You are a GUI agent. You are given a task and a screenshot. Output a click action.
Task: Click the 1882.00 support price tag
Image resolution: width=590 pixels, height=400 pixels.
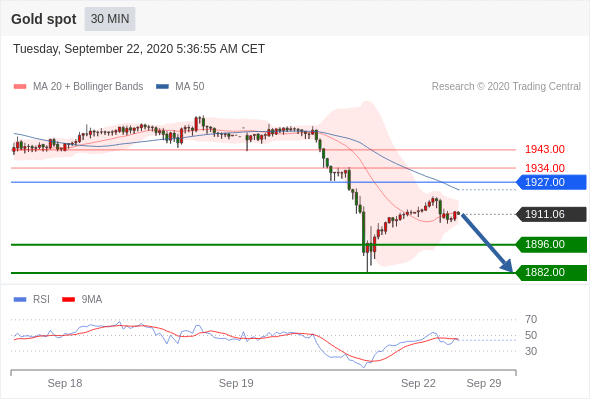tap(551, 272)
